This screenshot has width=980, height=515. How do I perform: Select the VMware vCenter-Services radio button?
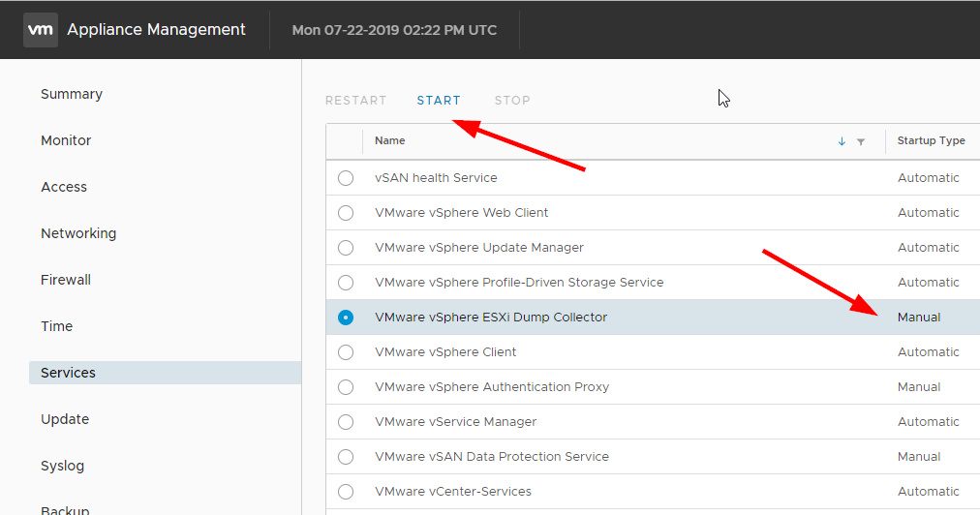click(346, 492)
